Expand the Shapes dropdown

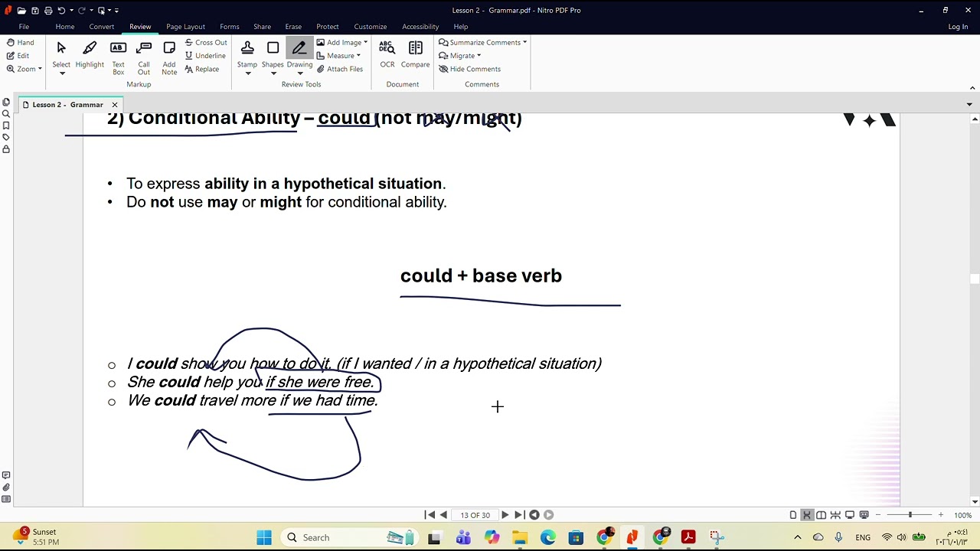[x=273, y=73]
